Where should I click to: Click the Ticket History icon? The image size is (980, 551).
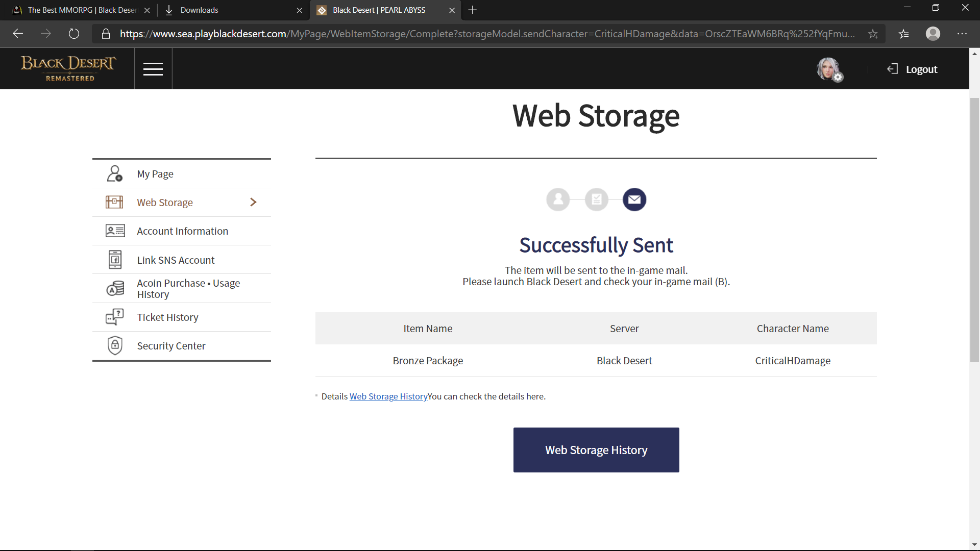point(115,317)
